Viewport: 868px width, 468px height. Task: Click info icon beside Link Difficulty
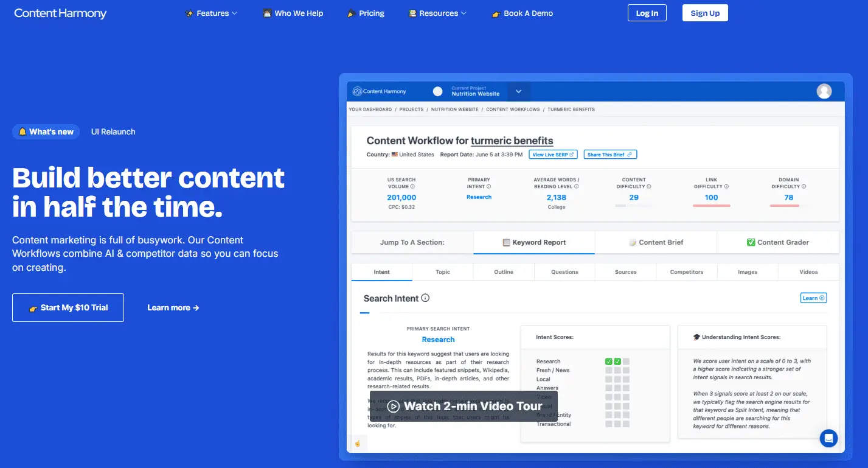726,186
